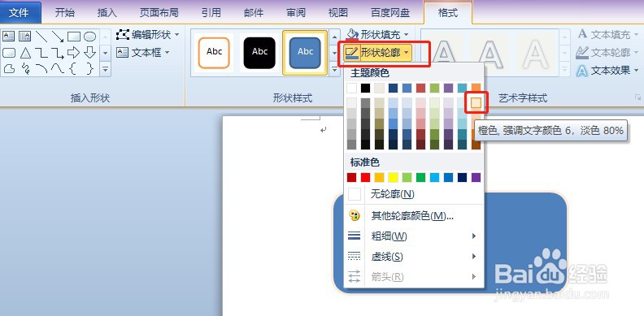Image resolution: width=644 pixels, height=316 pixels.
Task: Switch to the 插入 tab
Action: pos(107,13)
